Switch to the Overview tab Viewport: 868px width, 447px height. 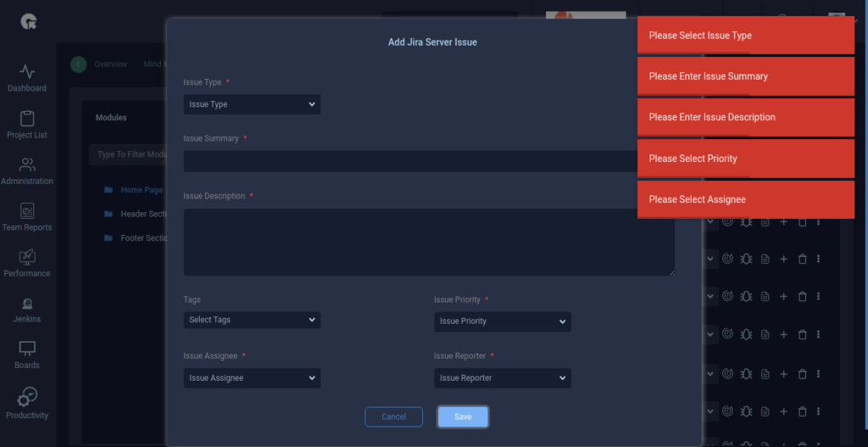pos(110,64)
